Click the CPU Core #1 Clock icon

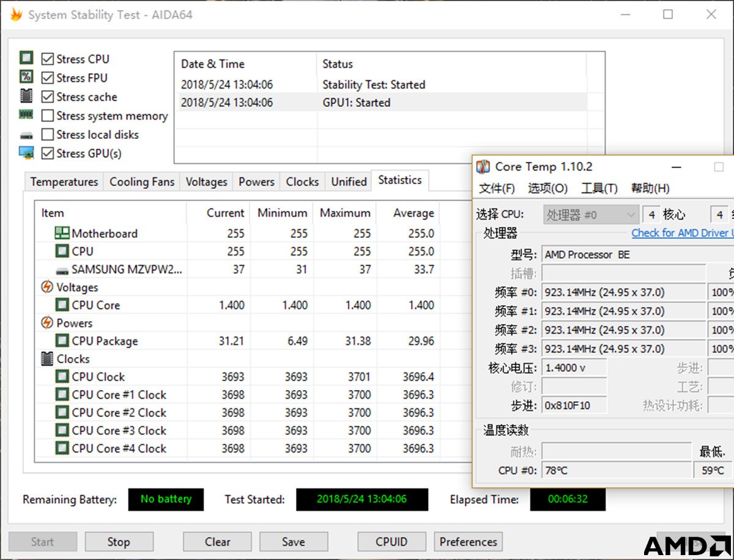(x=62, y=394)
